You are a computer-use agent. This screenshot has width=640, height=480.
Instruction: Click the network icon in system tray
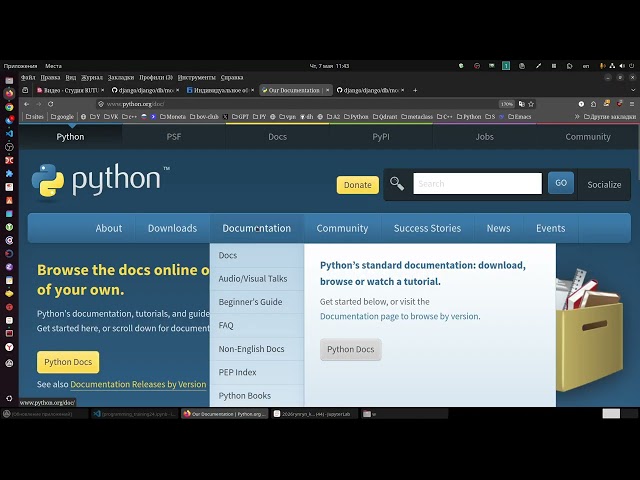612,66
